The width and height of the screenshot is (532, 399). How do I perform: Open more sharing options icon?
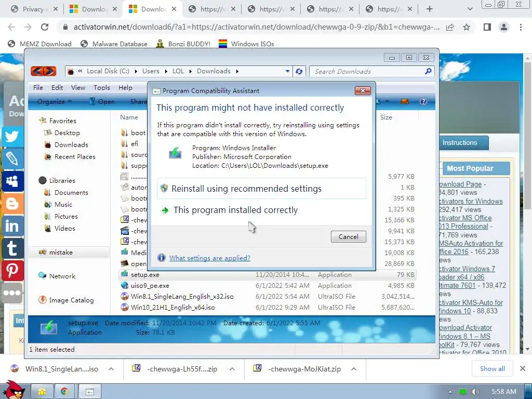click(x=12, y=293)
